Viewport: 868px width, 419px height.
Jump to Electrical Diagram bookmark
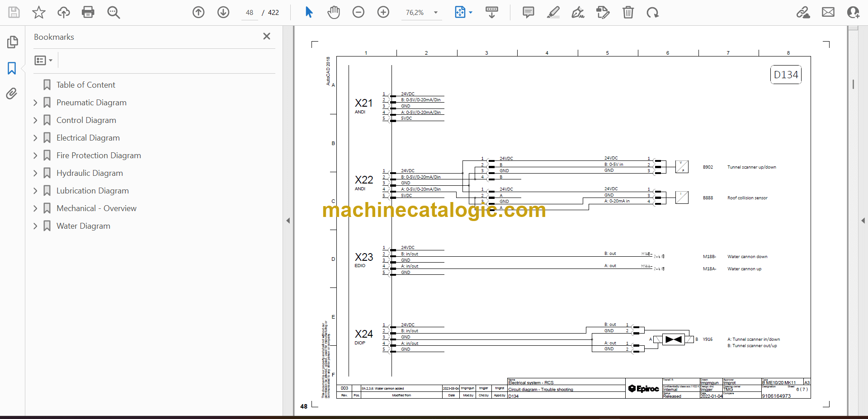point(88,138)
